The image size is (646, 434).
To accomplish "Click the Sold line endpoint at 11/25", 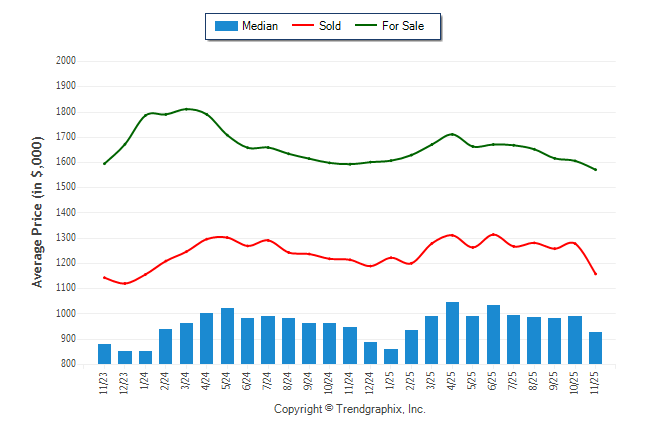I will (x=596, y=274).
